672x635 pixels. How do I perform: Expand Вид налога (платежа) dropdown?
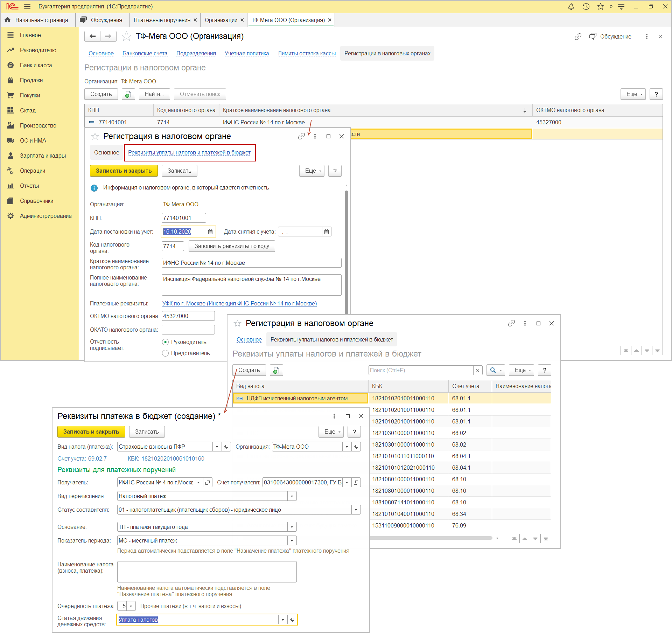217,447
